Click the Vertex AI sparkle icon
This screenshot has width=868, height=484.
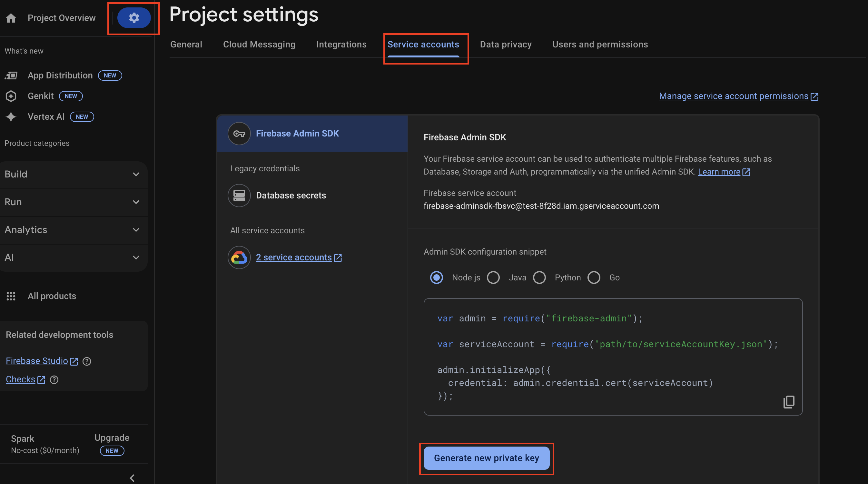click(x=11, y=117)
